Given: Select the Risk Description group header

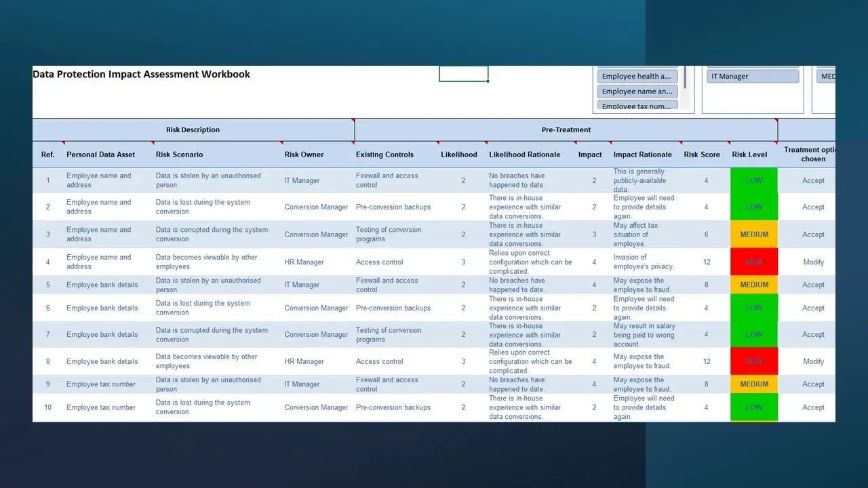Looking at the screenshot, I should tap(193, 130).
